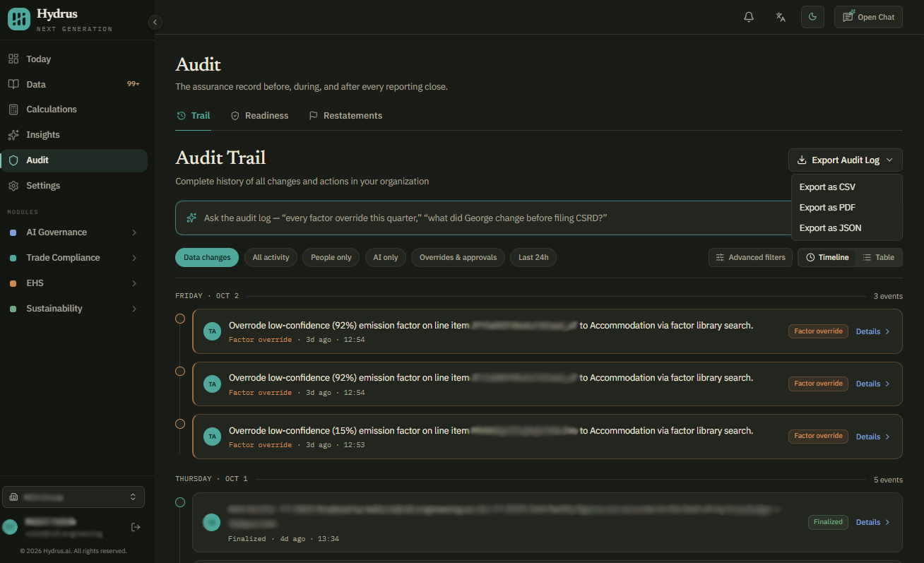The image size is (924, 563).
Task: Open the language translation switcher
Action: [x=781, y=17]
